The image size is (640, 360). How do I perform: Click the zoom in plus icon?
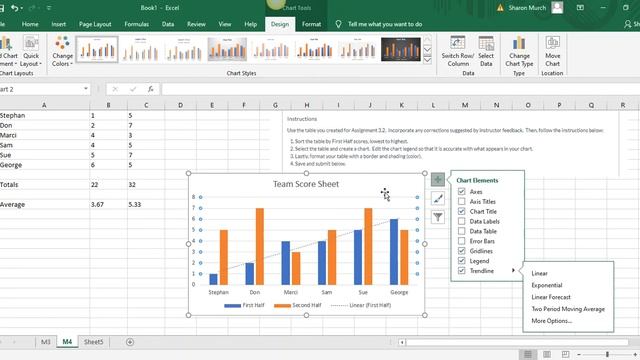click(x=635, y=355)
